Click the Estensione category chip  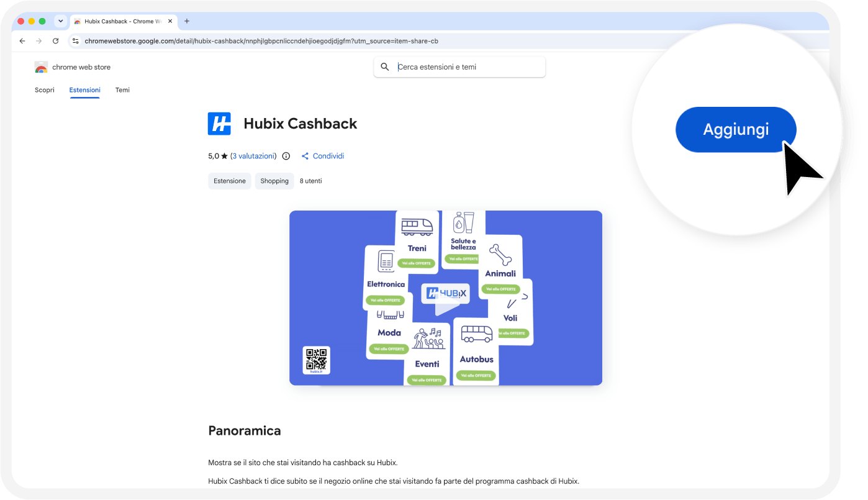coord(230,181)
